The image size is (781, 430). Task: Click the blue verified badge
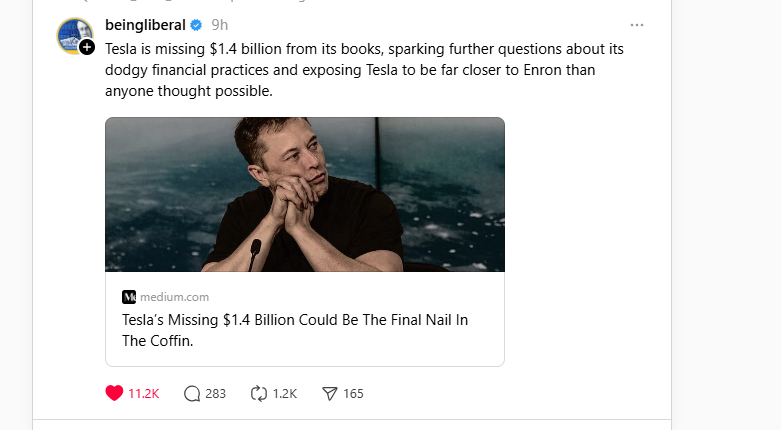[197, 26]
